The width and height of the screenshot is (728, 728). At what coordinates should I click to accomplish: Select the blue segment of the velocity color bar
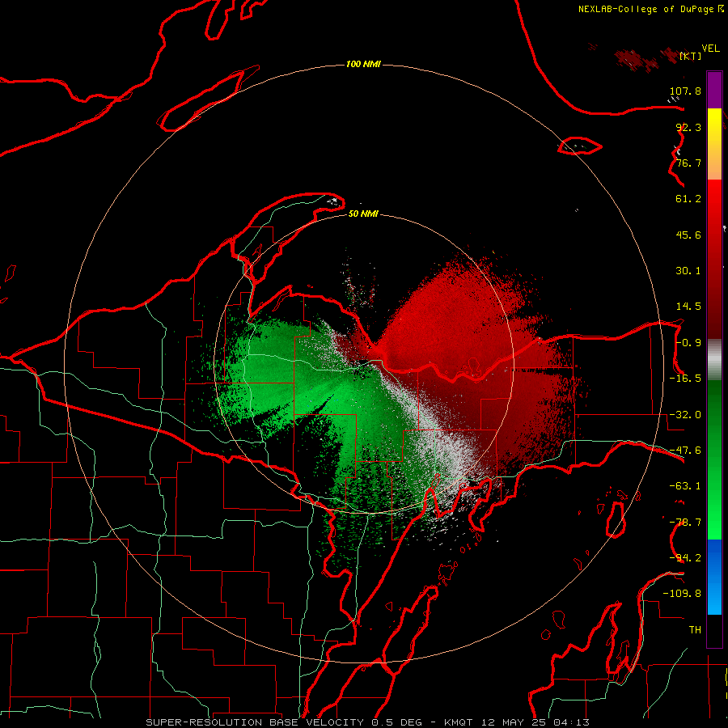(x=714, y=577)
